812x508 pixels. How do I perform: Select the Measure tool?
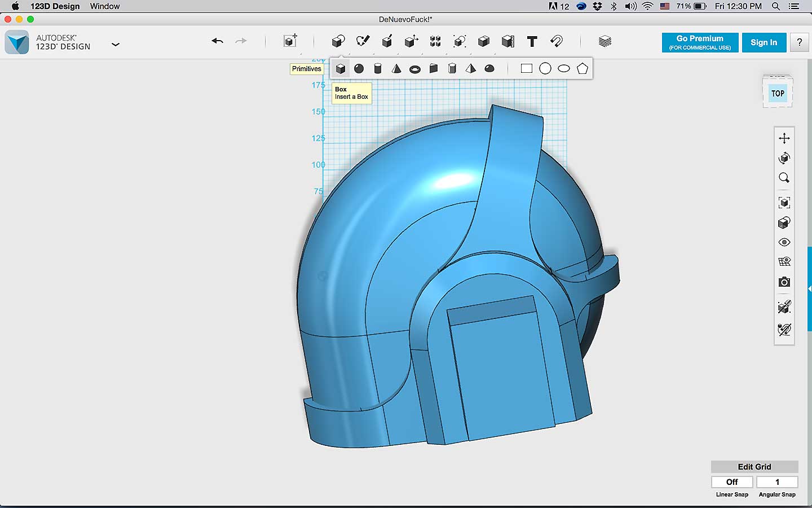[x=508, y=41]
